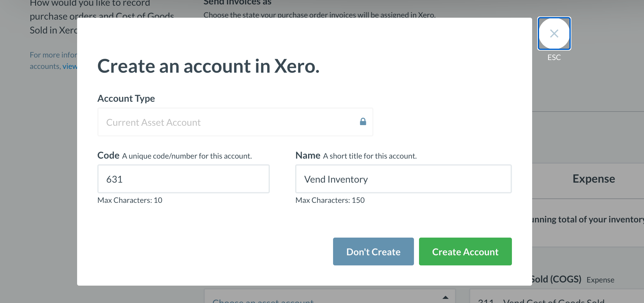This screenshot has height=303, width=644.
Task: Click the 'Max Characters: 150' hint
Action: click(330, 200)
